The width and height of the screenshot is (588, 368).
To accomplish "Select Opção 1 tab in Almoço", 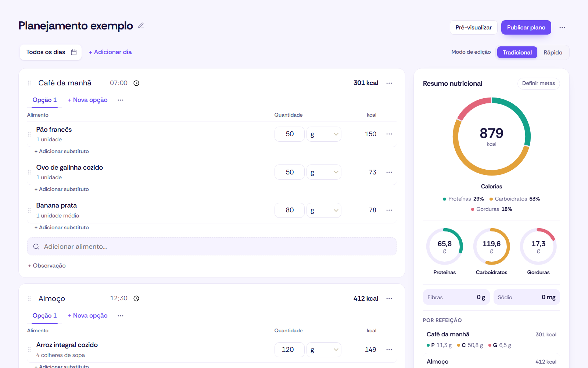I will coord(44,316).
